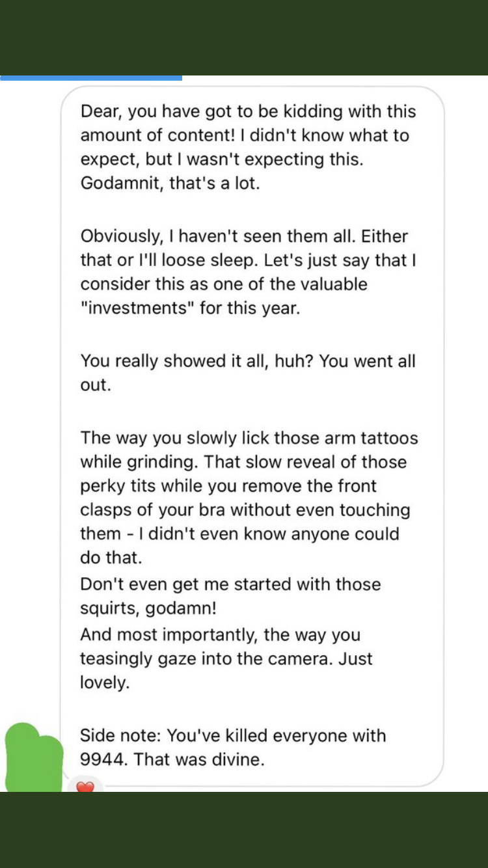Tap the number 9944 in the message
Viewport: 488px width, 868px height.
point(103,759)
